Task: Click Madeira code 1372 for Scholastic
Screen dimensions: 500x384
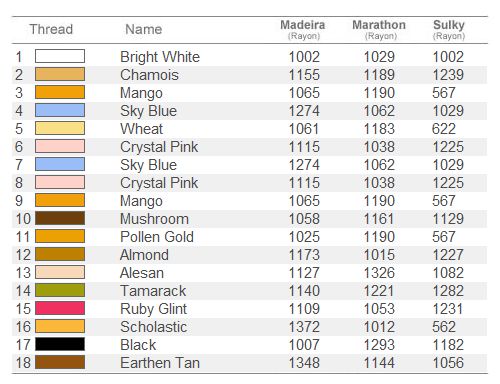Action: click(304, 327)
